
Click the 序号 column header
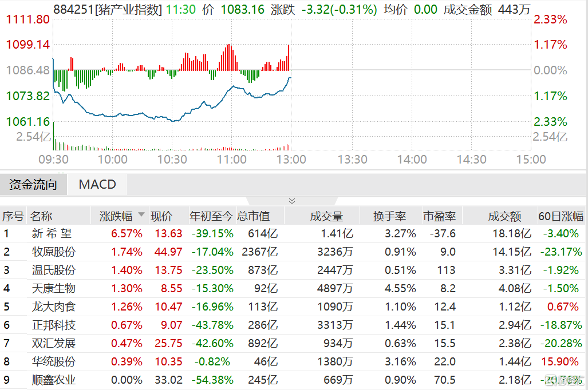coord(13,216)
